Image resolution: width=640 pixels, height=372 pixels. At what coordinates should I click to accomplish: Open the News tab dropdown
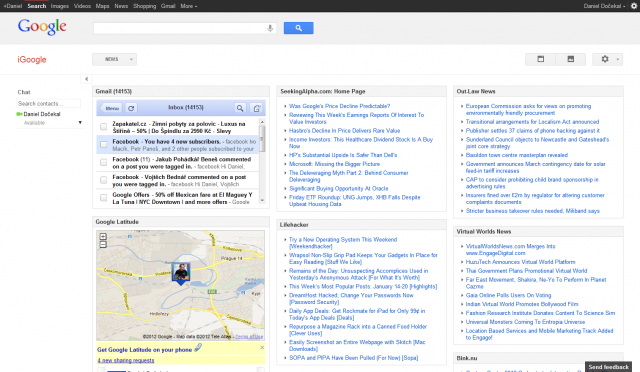tap(114, 59)
